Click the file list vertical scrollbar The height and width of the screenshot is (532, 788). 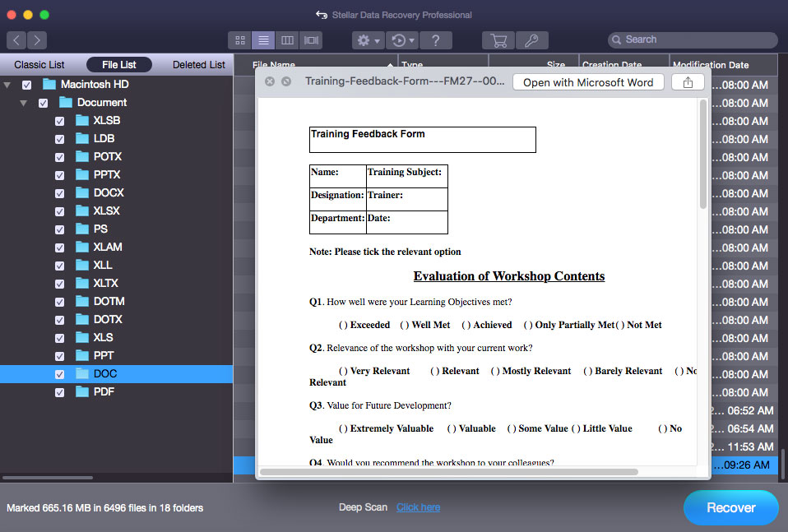click(782, 463)
